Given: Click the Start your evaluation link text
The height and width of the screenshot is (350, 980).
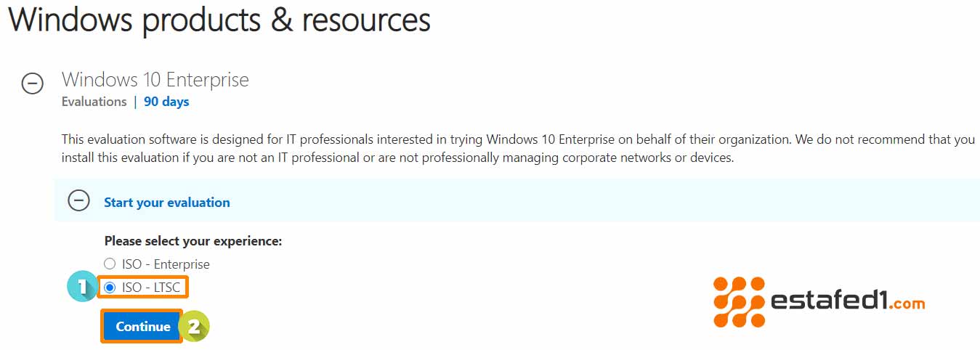Looking at the screenshot, I should coord(166,203).
